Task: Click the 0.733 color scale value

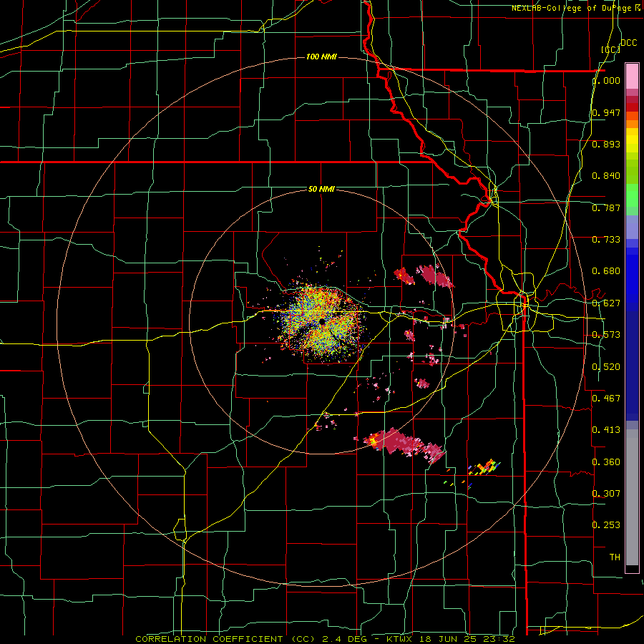Action: click(x=606, y=240)
